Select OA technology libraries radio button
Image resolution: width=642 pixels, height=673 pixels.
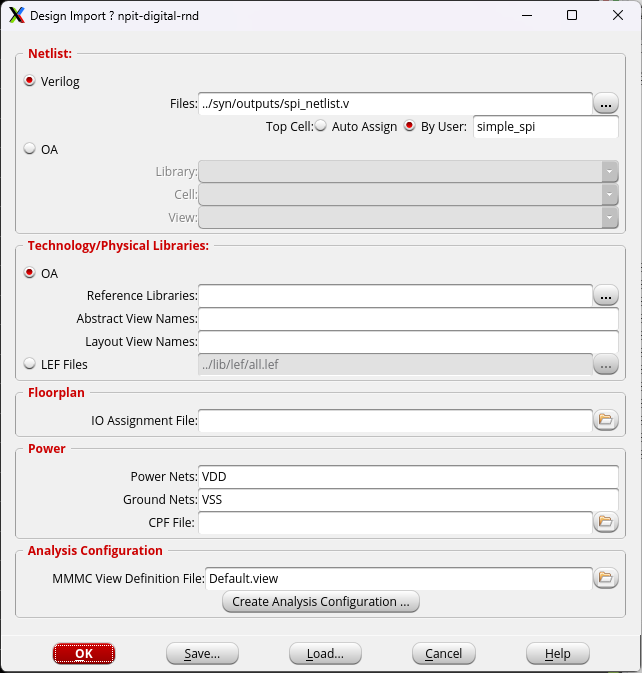(30, 273)
